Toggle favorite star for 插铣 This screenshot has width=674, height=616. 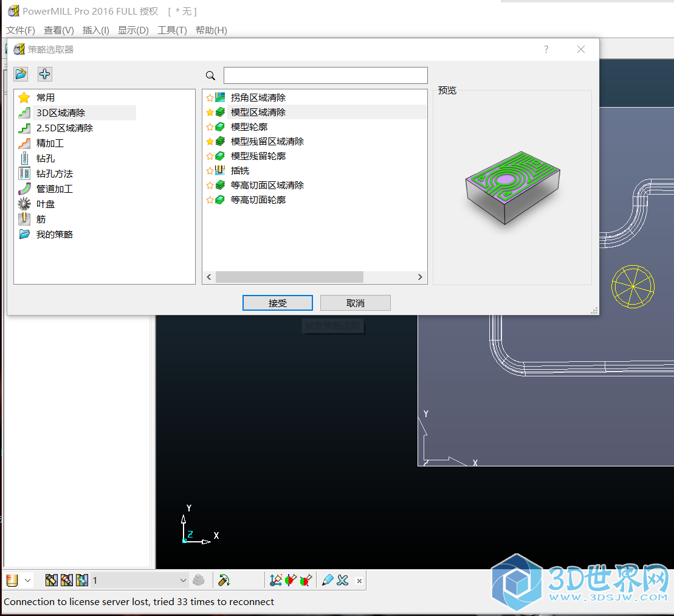(210, 171)
